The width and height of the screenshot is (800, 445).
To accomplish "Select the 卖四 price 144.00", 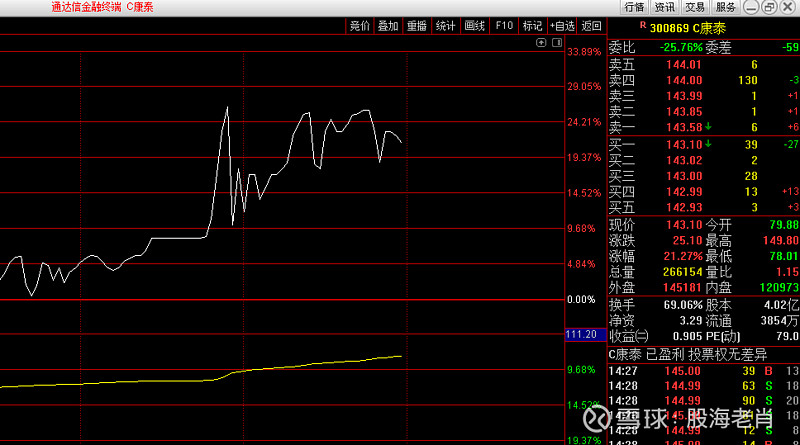I will (x=684, y=81).
